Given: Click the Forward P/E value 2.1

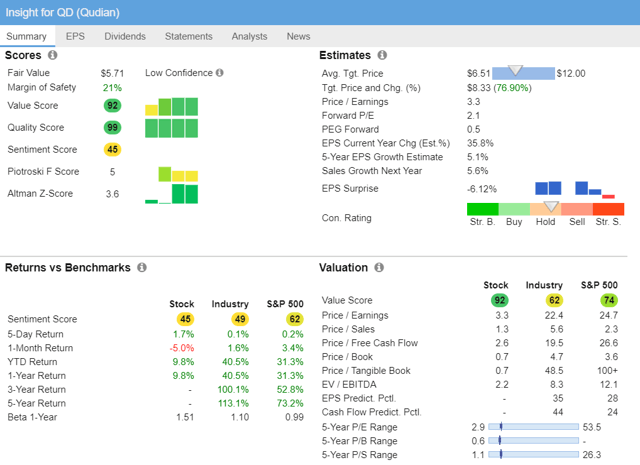Looking at the screenshot, I should (x=473, y=116).
